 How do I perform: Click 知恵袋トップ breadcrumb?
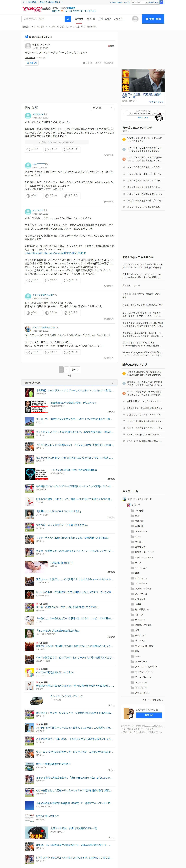tap(28, 27)
